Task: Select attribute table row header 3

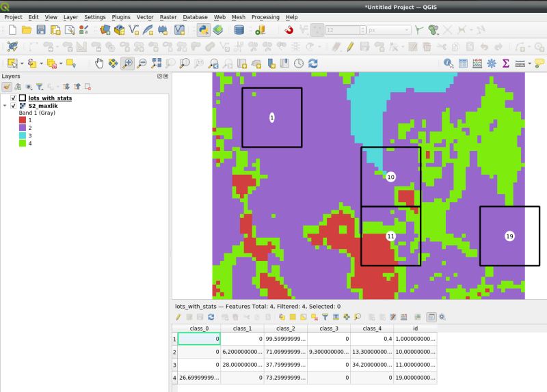Action: (174, 365)
